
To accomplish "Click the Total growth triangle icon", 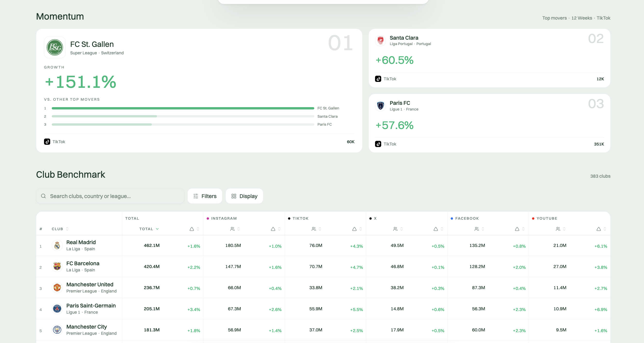I will click(192, 229).
